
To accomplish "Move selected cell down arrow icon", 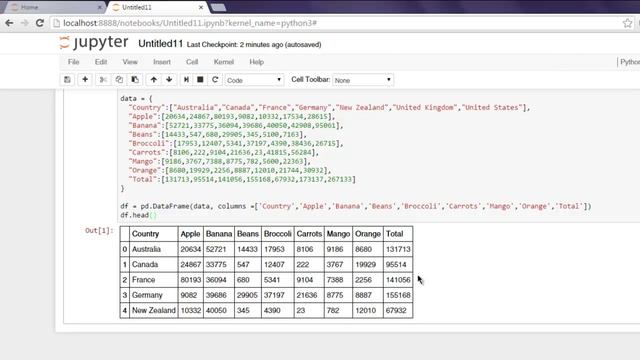I will 169,80.
